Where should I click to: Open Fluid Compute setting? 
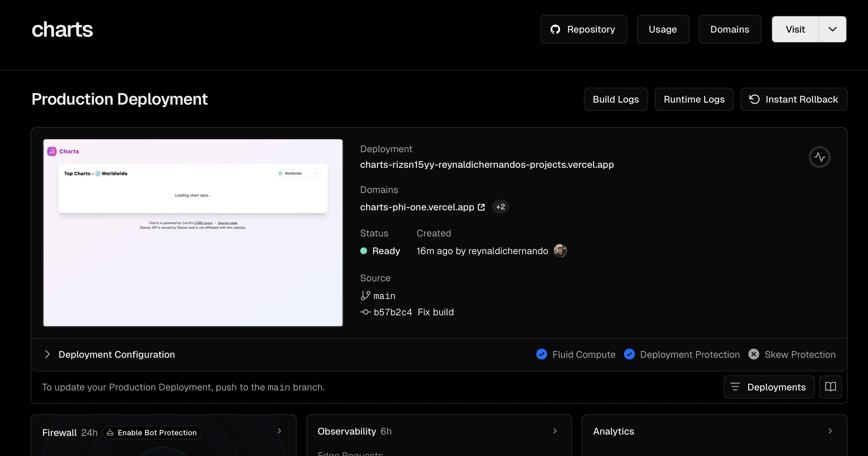(x=584, y=354)
